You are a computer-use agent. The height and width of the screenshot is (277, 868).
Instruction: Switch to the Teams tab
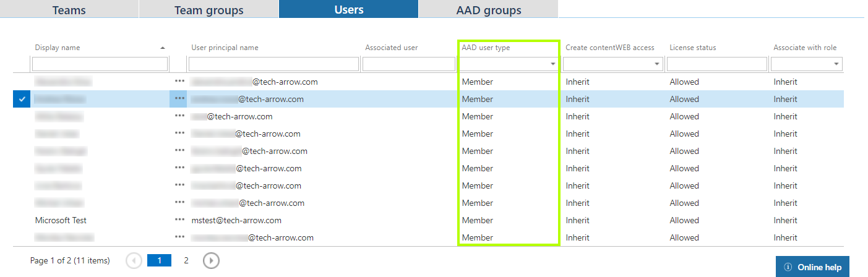coord(69,10)
